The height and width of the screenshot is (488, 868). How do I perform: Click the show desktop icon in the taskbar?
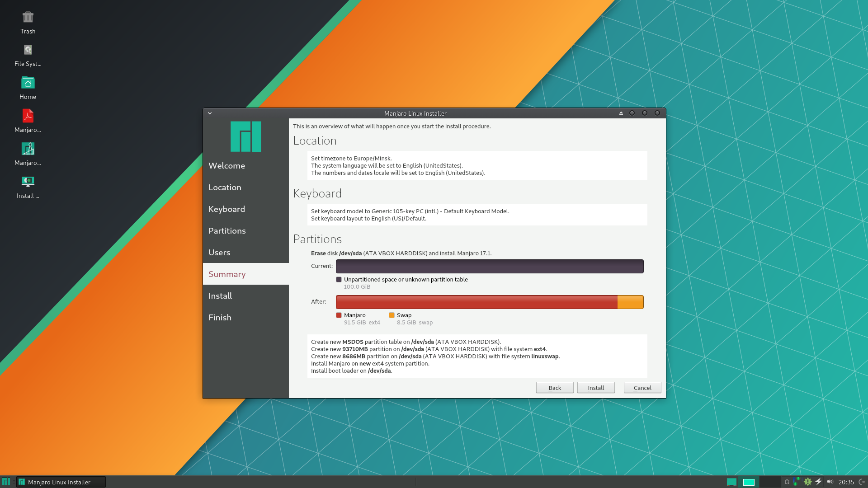731,482
